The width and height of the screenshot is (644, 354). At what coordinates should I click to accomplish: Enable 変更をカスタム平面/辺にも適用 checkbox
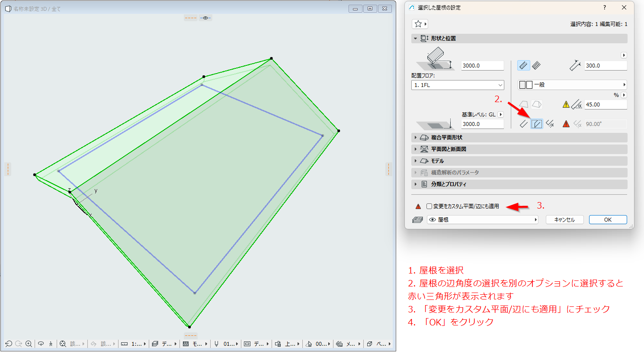[429, 206]
